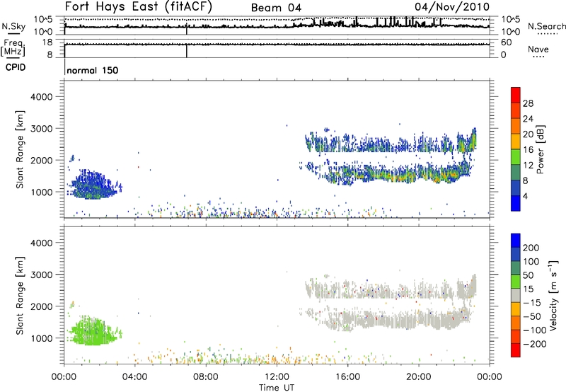Click the '12' label on power colorbar
The width and height of the screenshot is (566, 392).
(528, 166)
